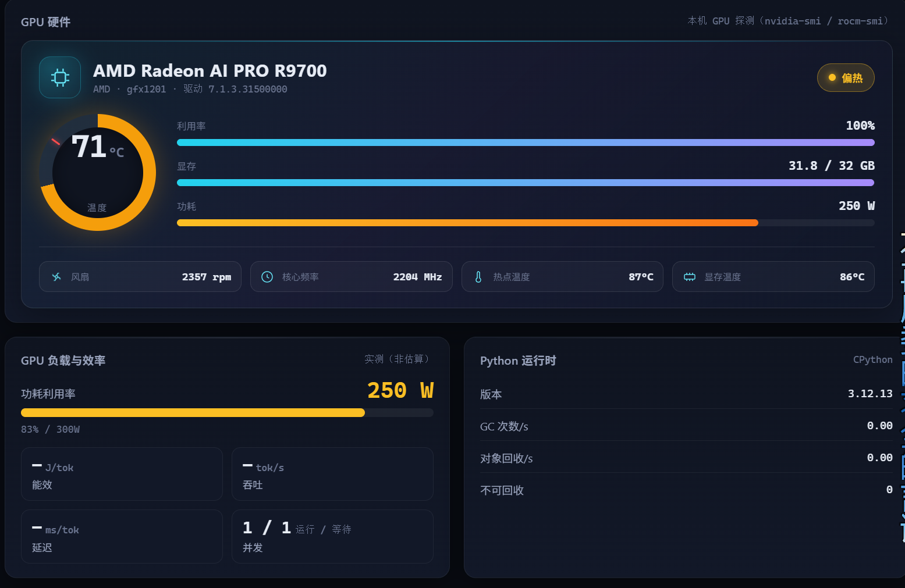Click the memory chip icon in 显存温度 card
Screen dimensions: 905x588
tap(690, 277)
